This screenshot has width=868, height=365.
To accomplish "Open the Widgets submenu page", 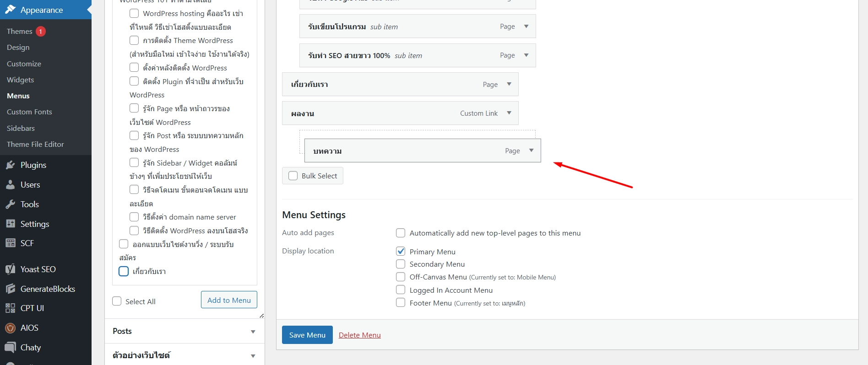I will [x=21, y=80].
